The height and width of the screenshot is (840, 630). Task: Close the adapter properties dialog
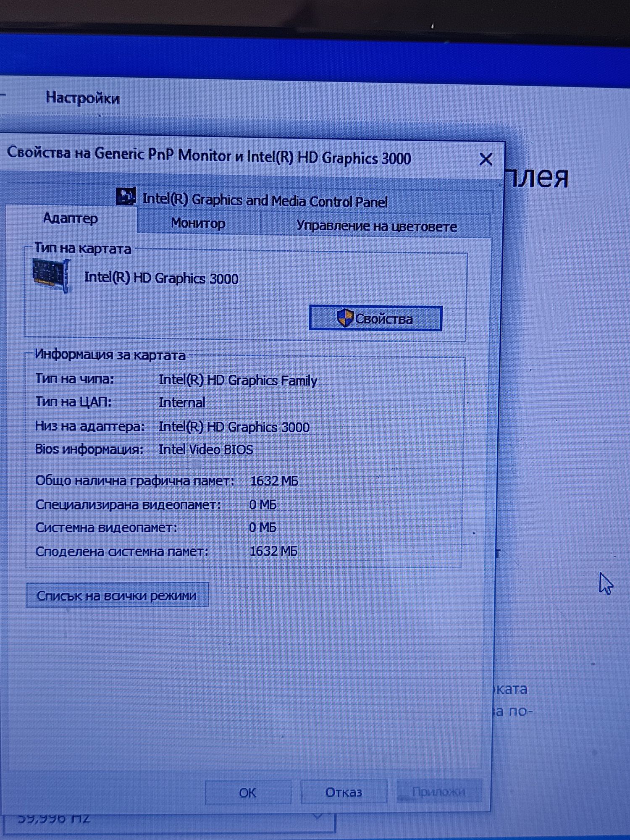pyautogui.click(x=486, y=159)
